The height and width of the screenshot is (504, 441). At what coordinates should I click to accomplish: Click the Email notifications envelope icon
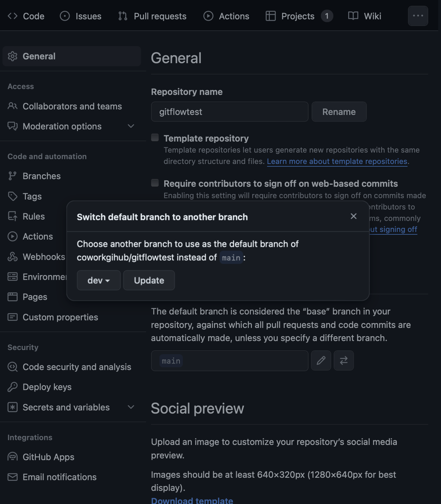point(12,477)
